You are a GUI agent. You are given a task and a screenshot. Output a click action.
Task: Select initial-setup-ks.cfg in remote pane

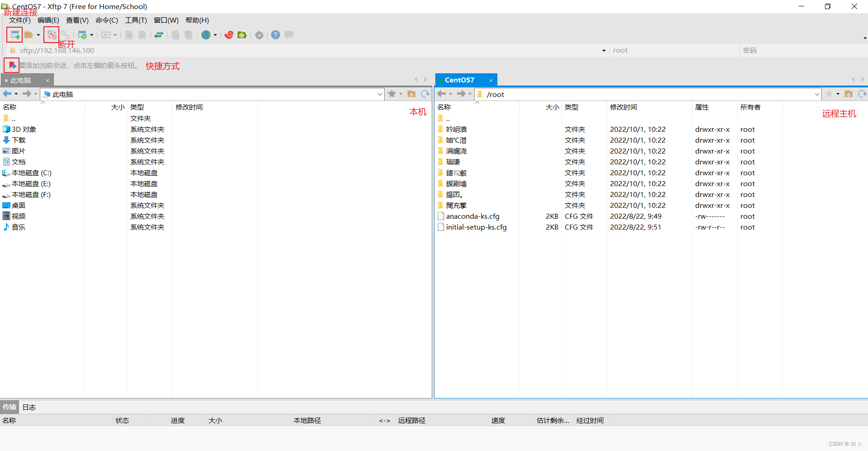click(476, 227)
